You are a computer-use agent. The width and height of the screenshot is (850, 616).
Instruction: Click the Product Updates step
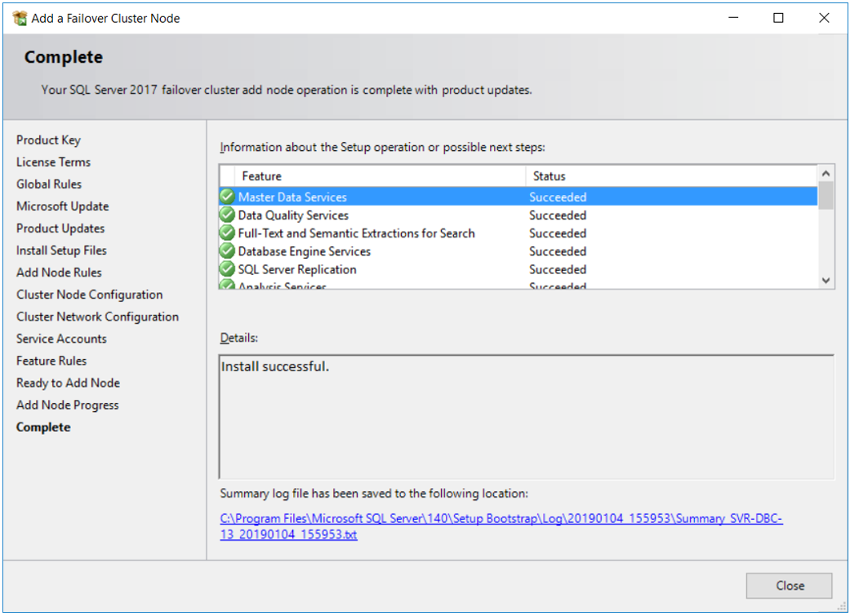point(60,228)
